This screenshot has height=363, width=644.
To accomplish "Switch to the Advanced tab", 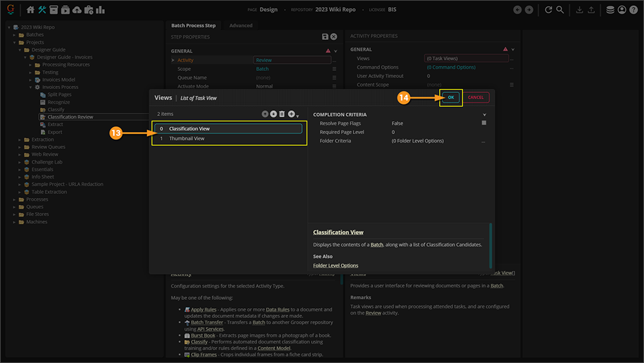I will pyautogui.click(x=241, y=25).
